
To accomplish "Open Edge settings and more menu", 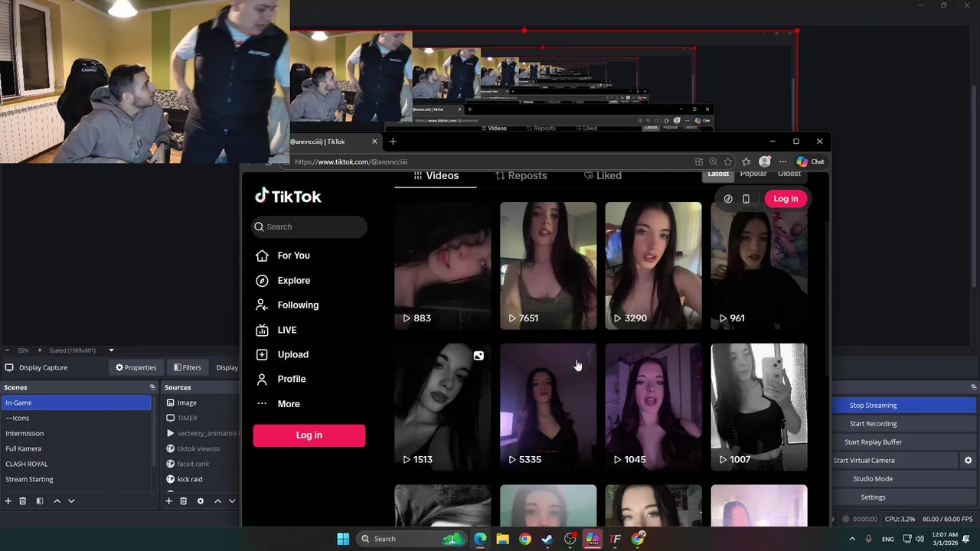I will (x=782, y=162).
